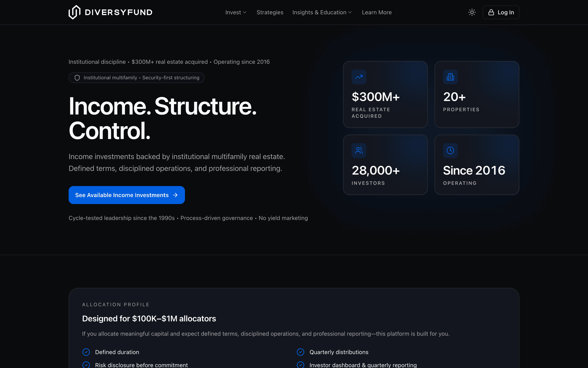
Task: Click 'Defined duration' list item text
Action: (117, 352)
